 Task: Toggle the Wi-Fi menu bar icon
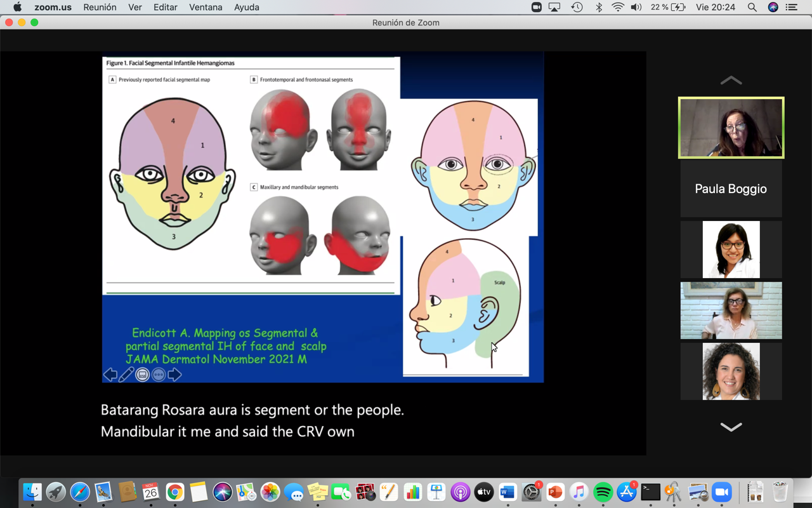pos(618,8)
